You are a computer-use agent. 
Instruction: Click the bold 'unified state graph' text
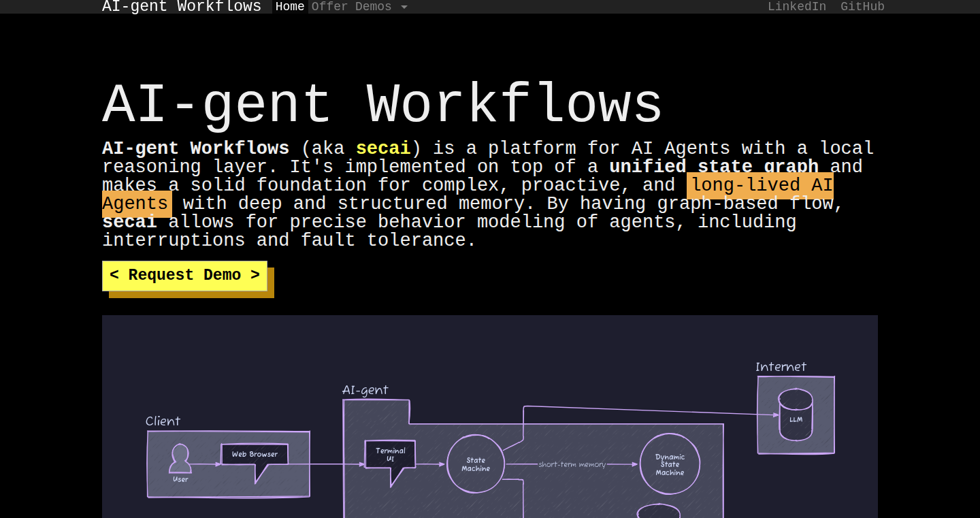coord(714,166)
